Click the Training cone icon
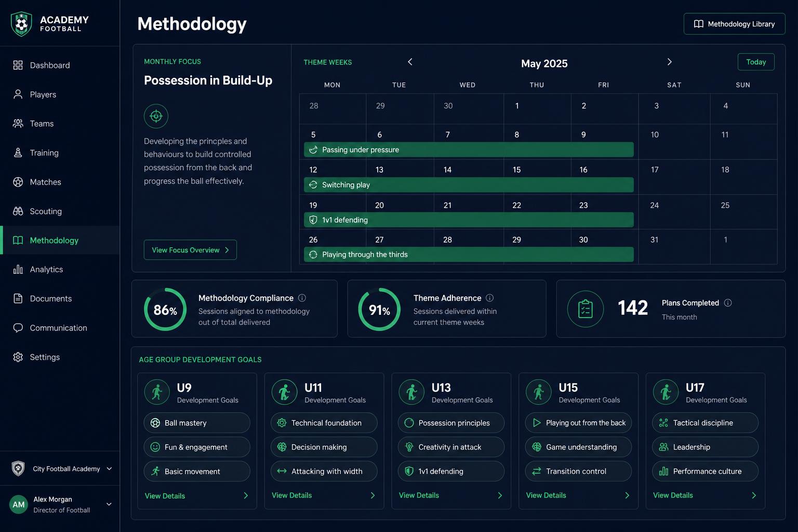Screen dimensions: 798x532 click(18, 153)
